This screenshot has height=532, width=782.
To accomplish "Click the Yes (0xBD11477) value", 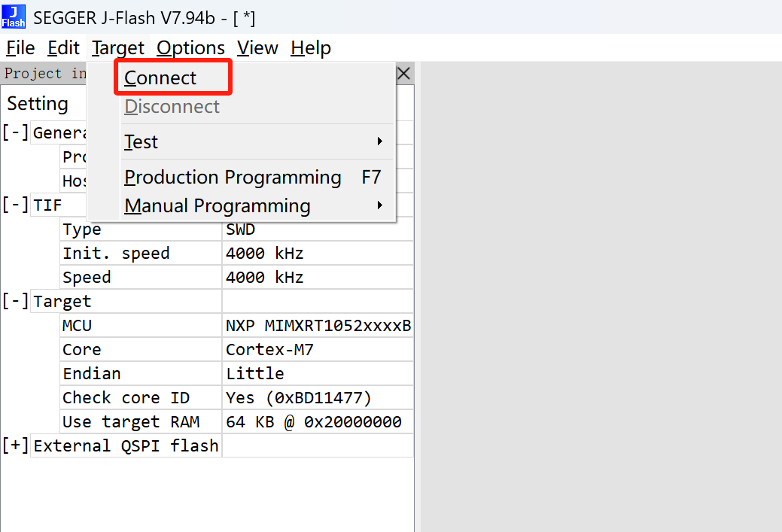I will pyautogui.click(x=318, y=398).
